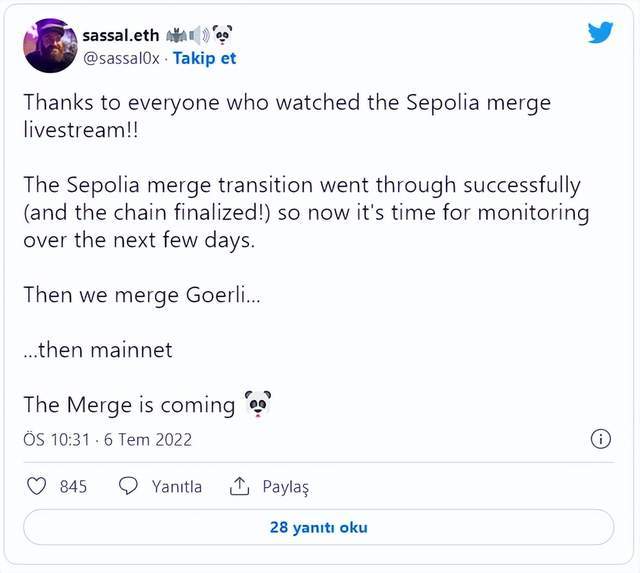Image resolution: width=640 pixels, height=573 pixels.
Task: Open the 'ÖS 10:31 · 6 Tem 2022' timestamp
Action: [x=107, y=439]
